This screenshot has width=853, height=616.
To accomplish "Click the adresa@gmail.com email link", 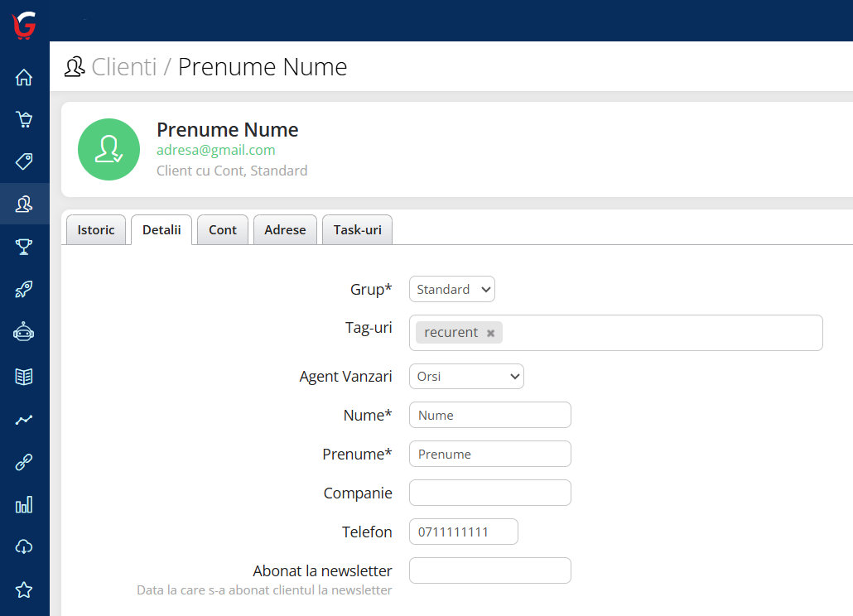I will (x=215, y=151).
